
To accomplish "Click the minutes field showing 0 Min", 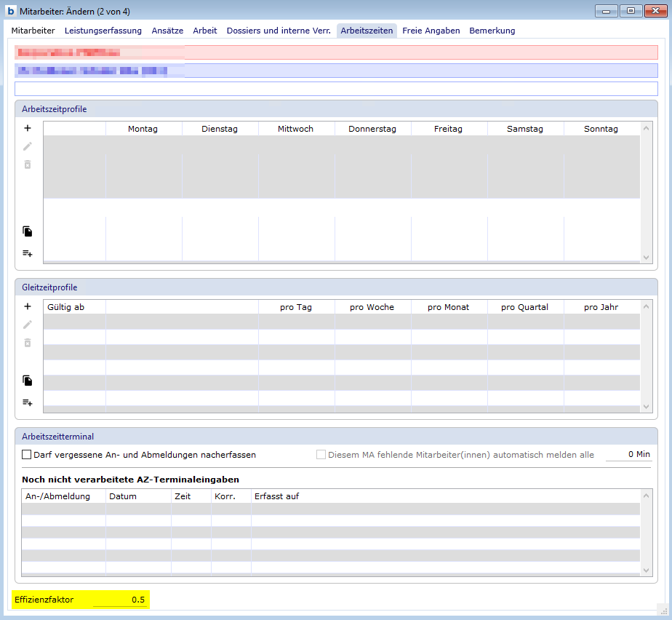I will pyautogui.click(x=628, y=455).
